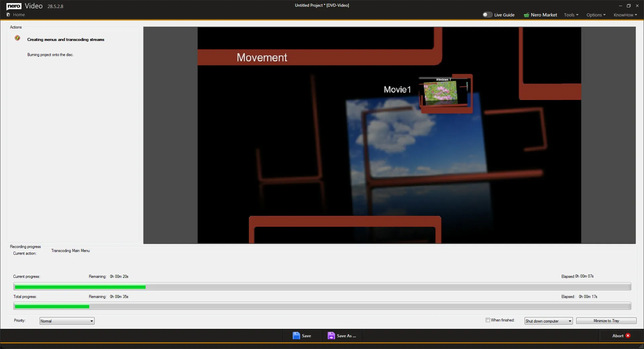This screenshot has height=349, width=644.
Task: Enable the When finished checkbox
Action: tap(488, 320)
